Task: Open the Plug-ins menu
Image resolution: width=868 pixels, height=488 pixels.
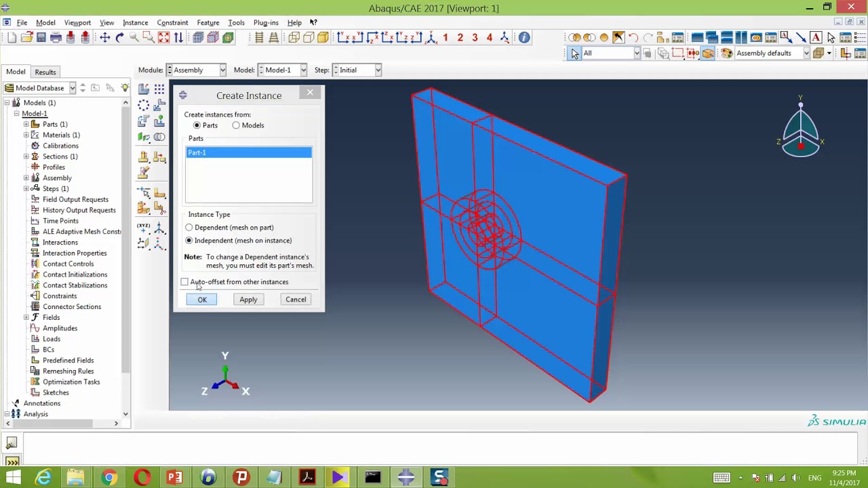Action: [x=266, y=22]
